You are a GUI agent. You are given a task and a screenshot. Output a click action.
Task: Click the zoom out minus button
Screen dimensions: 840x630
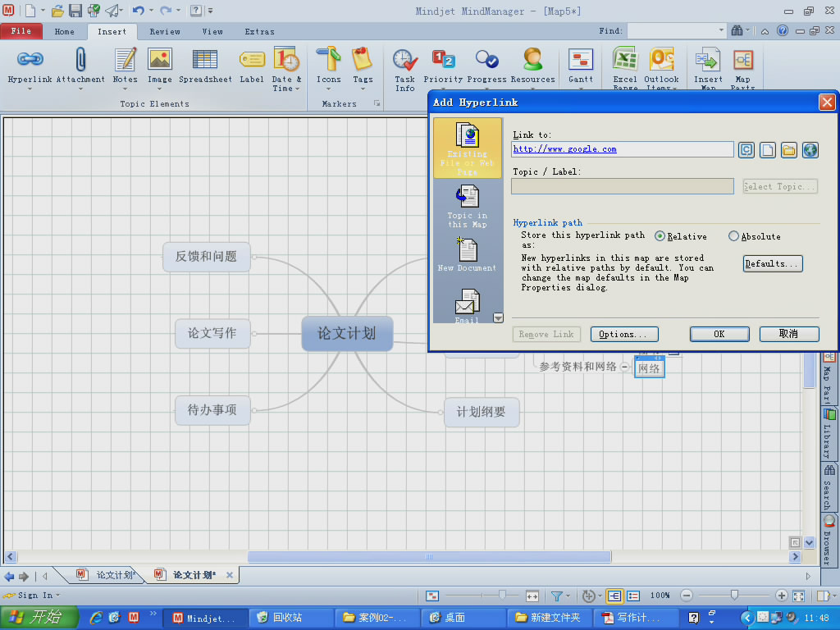[687, 596]
